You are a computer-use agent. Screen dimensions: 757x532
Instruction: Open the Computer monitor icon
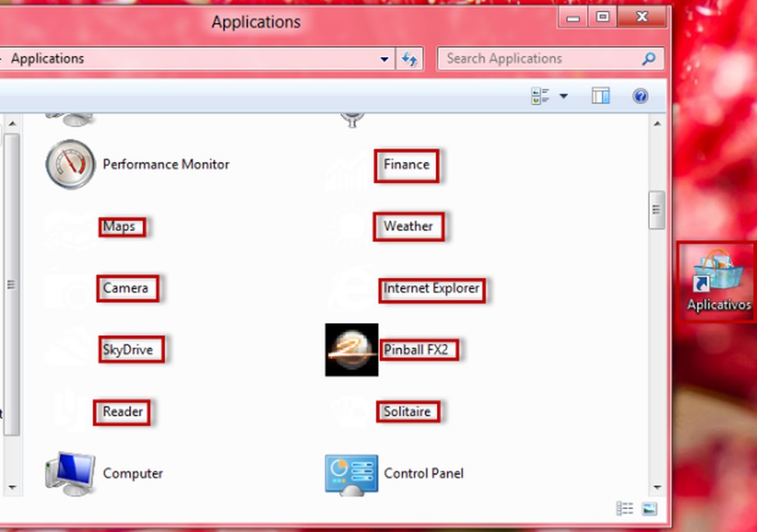coord(71,474)
